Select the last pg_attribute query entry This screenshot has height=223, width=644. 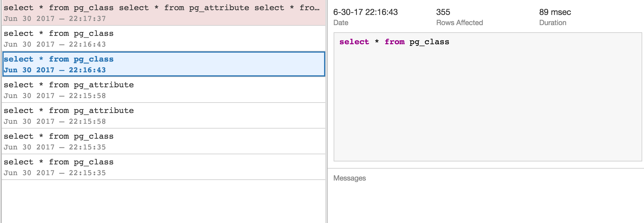pos(163,116)
